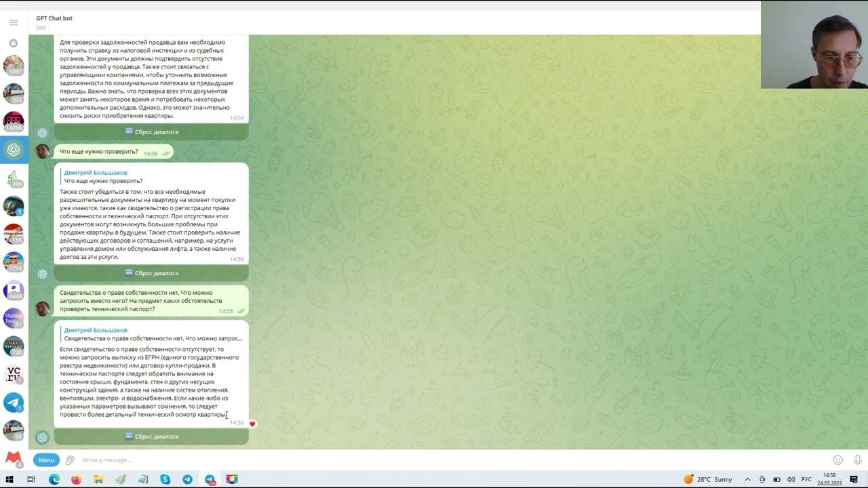
Task: Open the chat with 730 unread badge
Action: tap(13, 346)
